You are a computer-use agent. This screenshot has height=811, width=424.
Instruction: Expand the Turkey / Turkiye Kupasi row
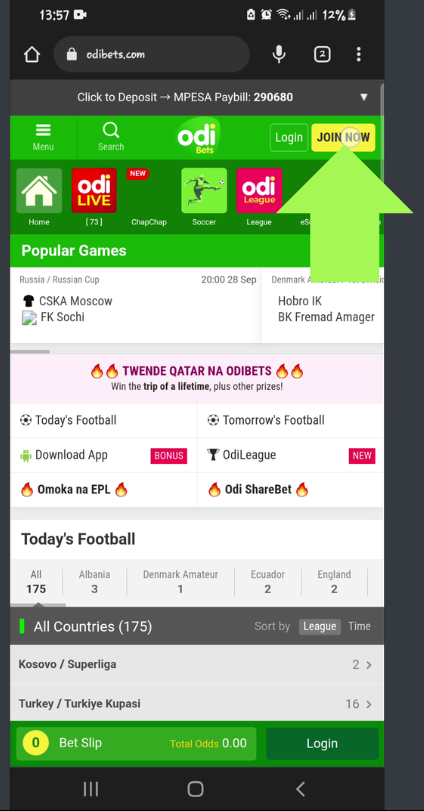[196, 703]
